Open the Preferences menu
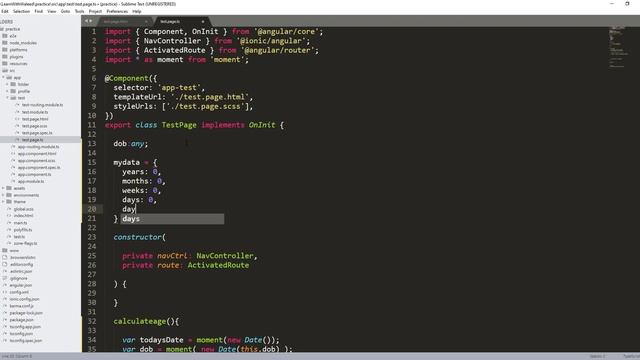The width and height of the screenshot is (640, 360). 117,11
